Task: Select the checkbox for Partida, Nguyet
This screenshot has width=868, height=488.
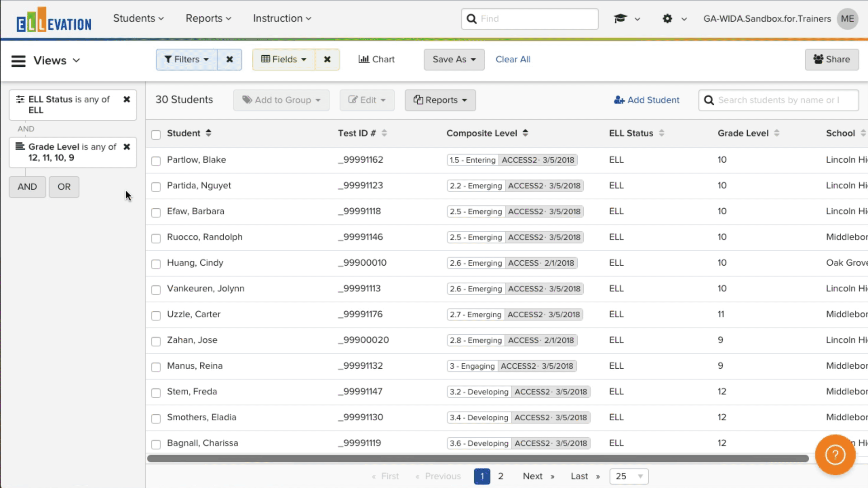Action: coord(156,187)
